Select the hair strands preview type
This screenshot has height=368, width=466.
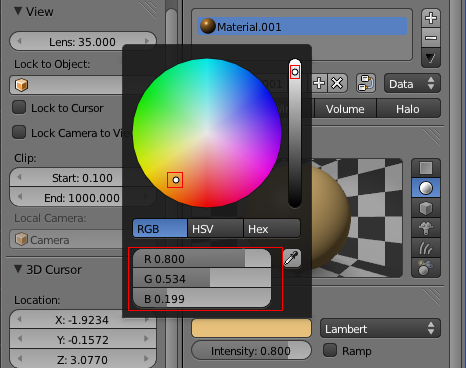pos(426,248)
